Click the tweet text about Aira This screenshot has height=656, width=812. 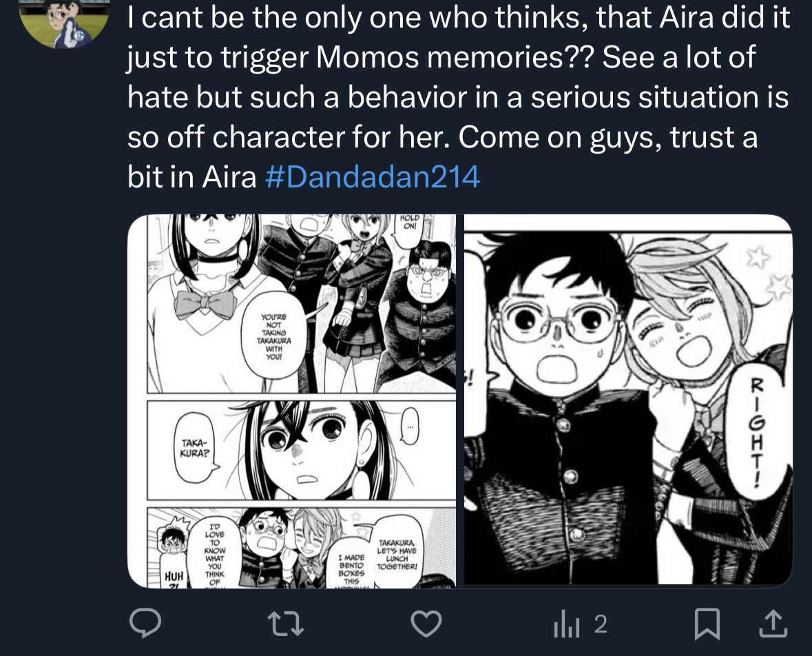pos(459,96)
